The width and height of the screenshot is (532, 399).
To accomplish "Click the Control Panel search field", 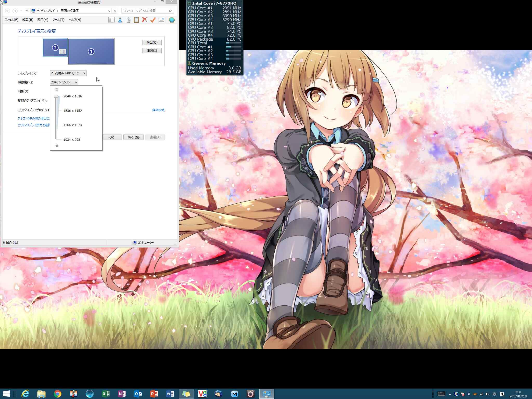I will pos(145,11).
